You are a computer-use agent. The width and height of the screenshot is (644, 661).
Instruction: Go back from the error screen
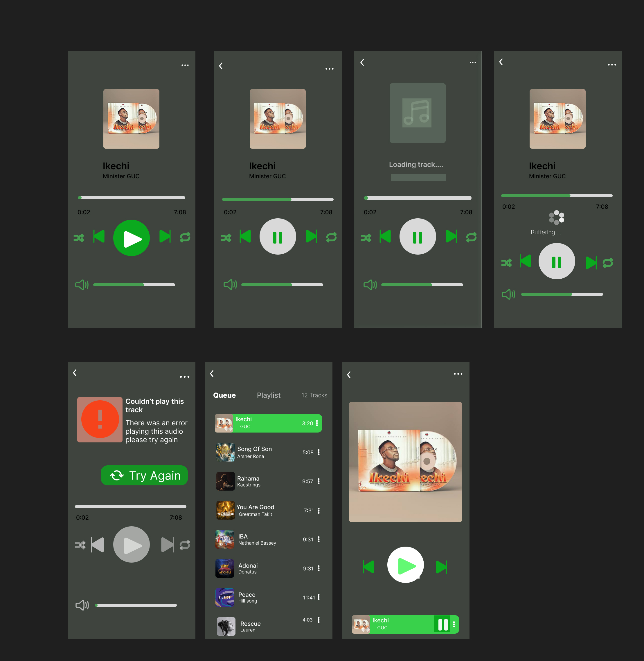coord(75,373)
